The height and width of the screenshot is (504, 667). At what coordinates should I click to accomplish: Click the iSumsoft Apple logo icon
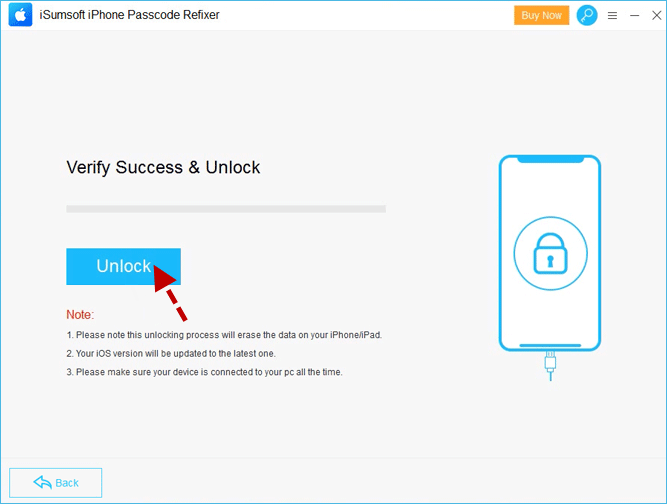click(20, 15)
